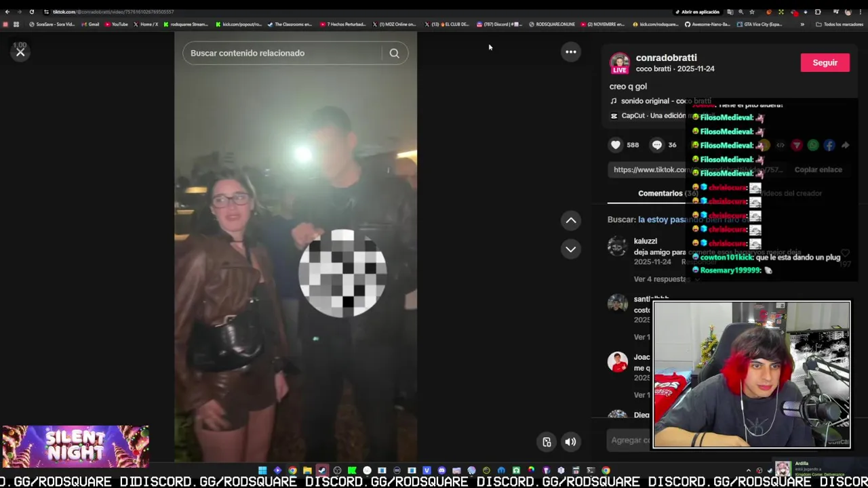Viewport: 868px width, 488px height.
Task: Share the video to WhatsApp
Action: [812, 145]
